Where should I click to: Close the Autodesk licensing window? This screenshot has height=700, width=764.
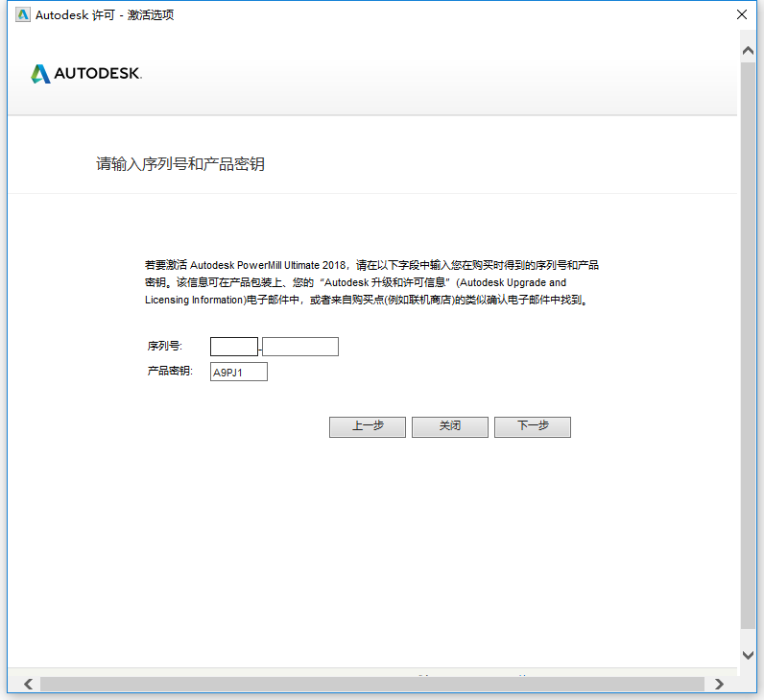point(742,14)
